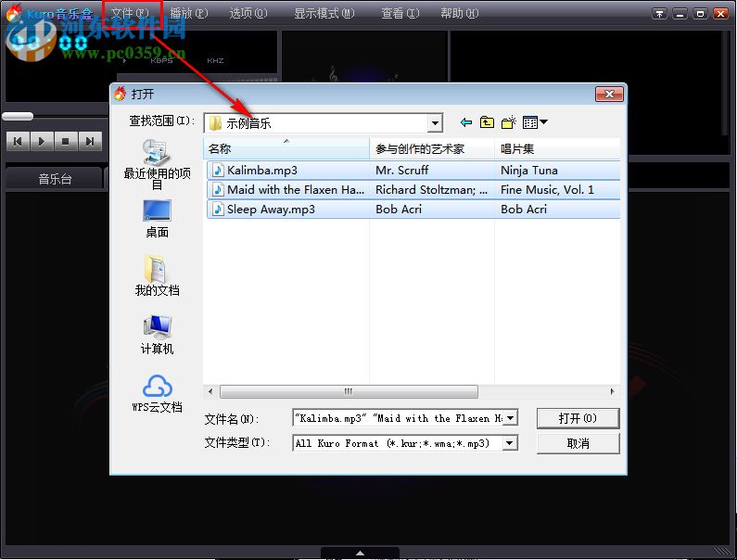This screenshot has height=560, width=737.
Task: Open the 选项(O) menu
Action: pyautogui.click(x=248, y=13)
